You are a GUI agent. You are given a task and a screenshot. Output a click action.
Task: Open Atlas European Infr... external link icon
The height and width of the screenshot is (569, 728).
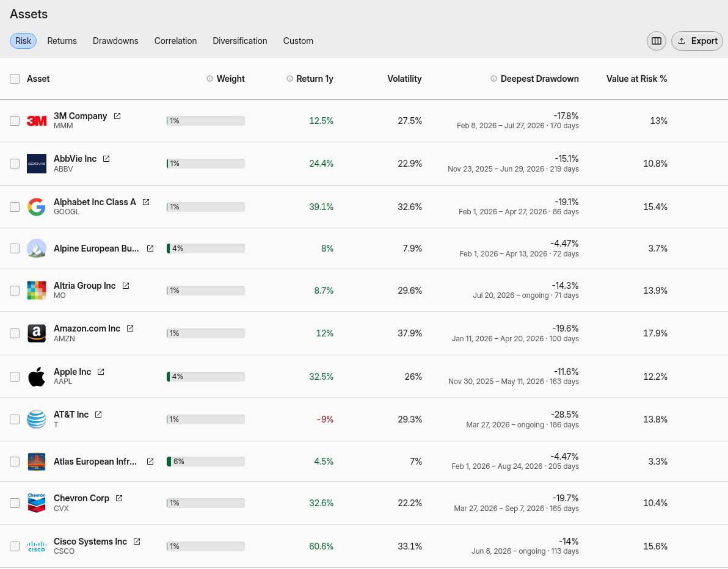[x=150, y=462]
